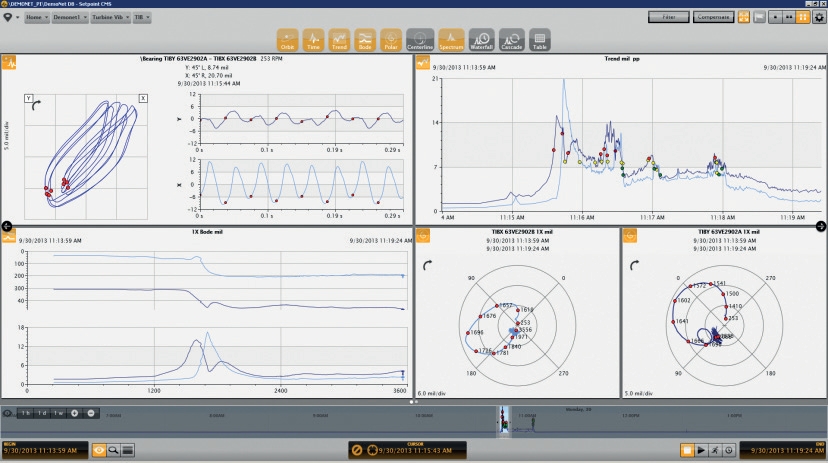Enable the Waterfall plot type

[x=482, y=40]
